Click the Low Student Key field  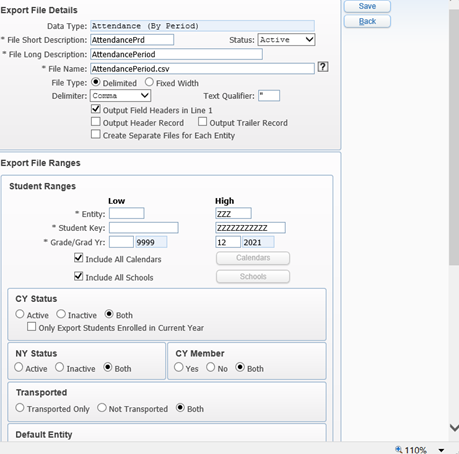tap(144, 228)
